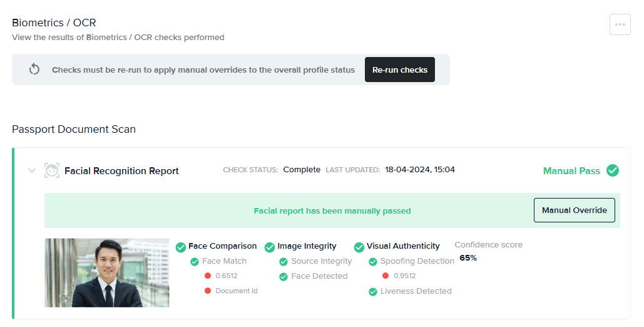Click the 65% confidence score value

[468, 257]
